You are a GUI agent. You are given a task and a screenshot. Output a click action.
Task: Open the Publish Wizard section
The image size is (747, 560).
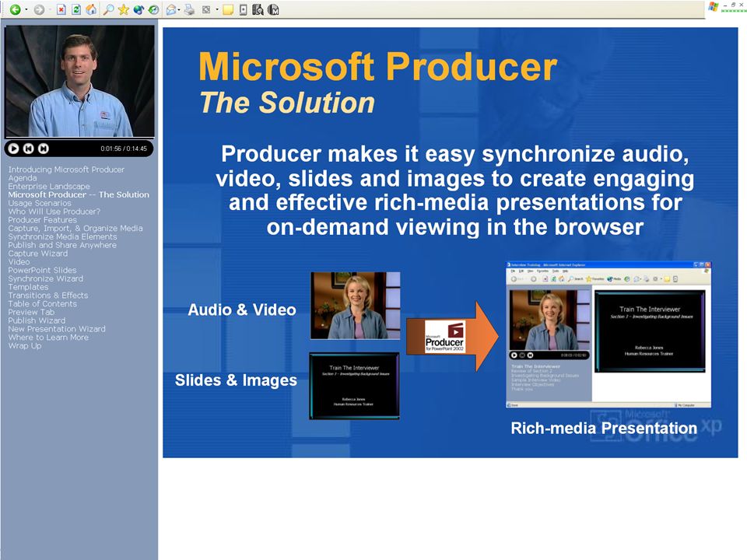coord(37,320)
